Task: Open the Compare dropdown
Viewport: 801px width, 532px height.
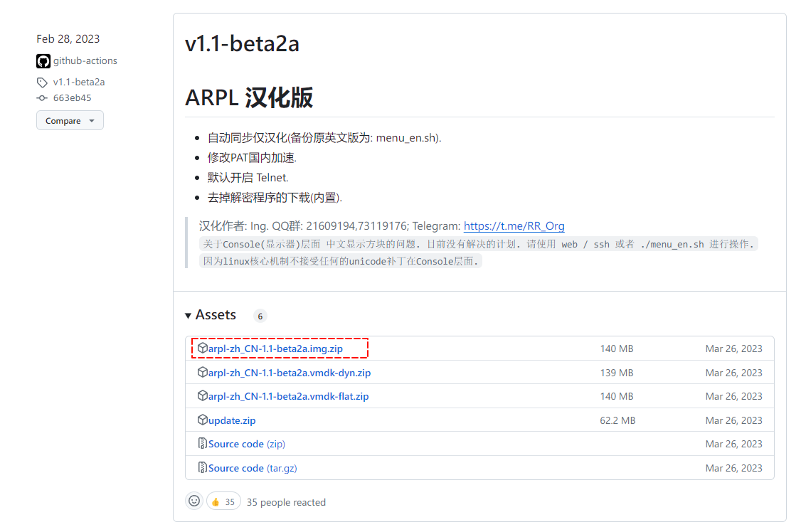Action: pyautogui.click(x=70, y=121)
